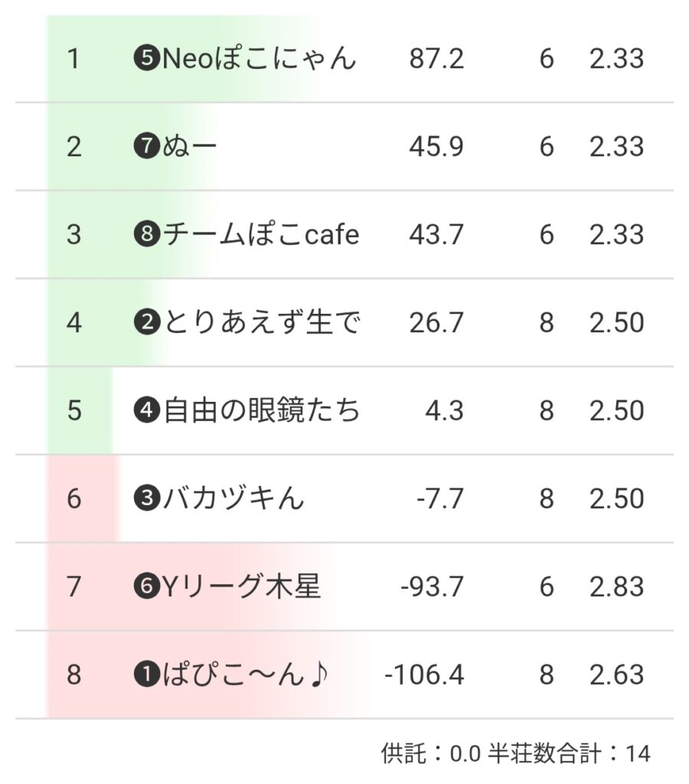Click the black circled 7 team icon
This screenshot has height=784, width=689.
tap(145, 147)
